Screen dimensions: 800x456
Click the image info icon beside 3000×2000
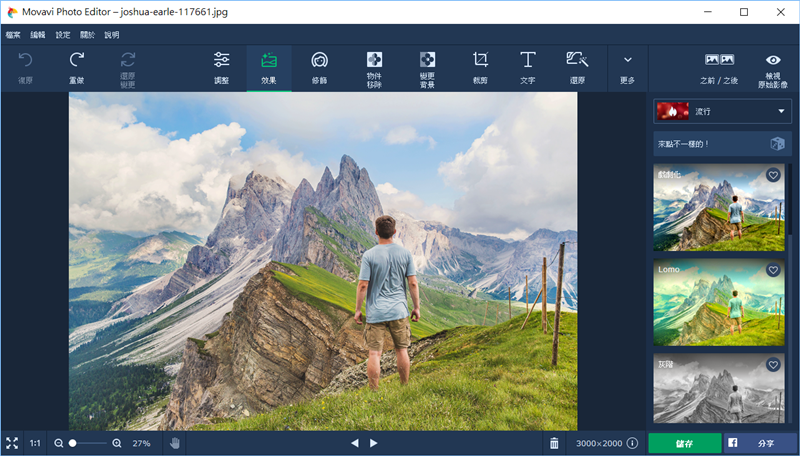coord(632,443)
